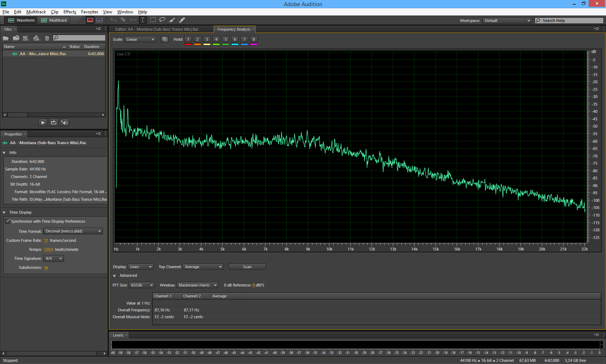Click the Status column header
This screenshot has height=364, width=606.
(75, 46)
